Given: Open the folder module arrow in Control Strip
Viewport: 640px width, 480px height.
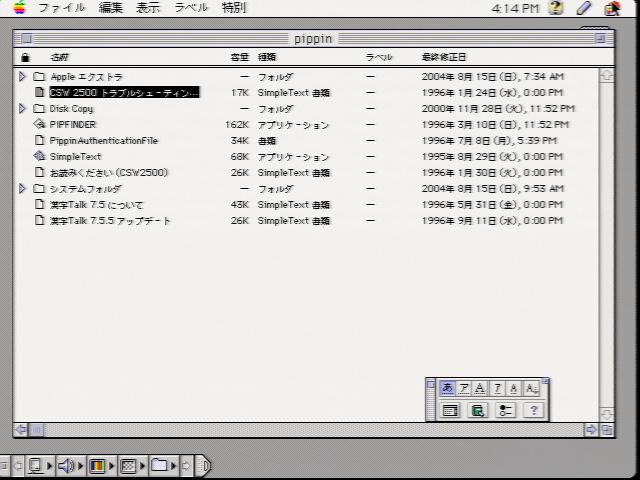Looking at the screenshot, I should 173,465.
